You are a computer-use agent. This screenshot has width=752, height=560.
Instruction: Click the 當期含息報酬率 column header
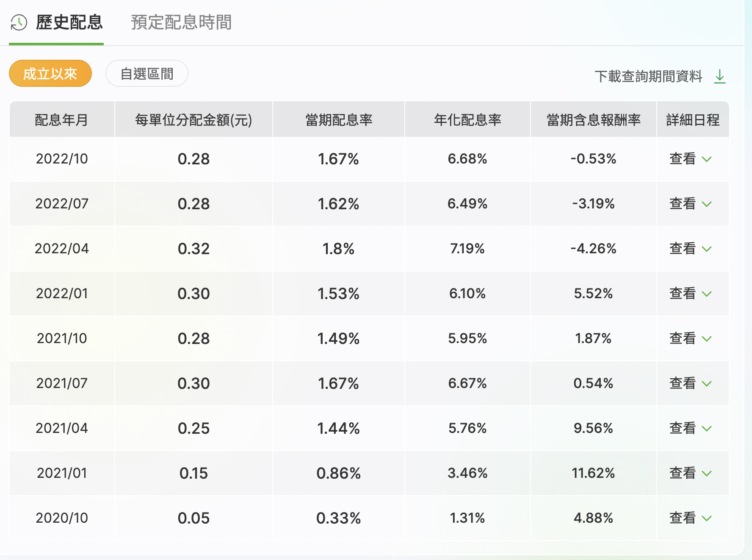[594, 120]
